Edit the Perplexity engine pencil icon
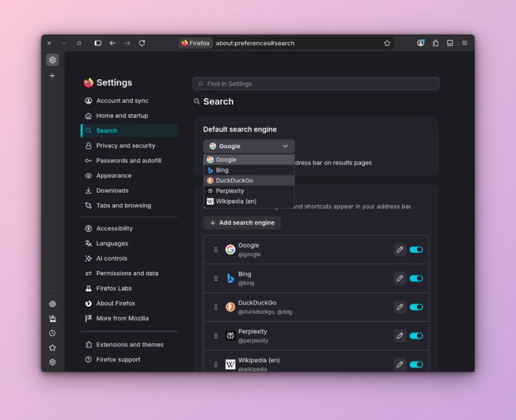516x420 pixels. tap(400, 336)
